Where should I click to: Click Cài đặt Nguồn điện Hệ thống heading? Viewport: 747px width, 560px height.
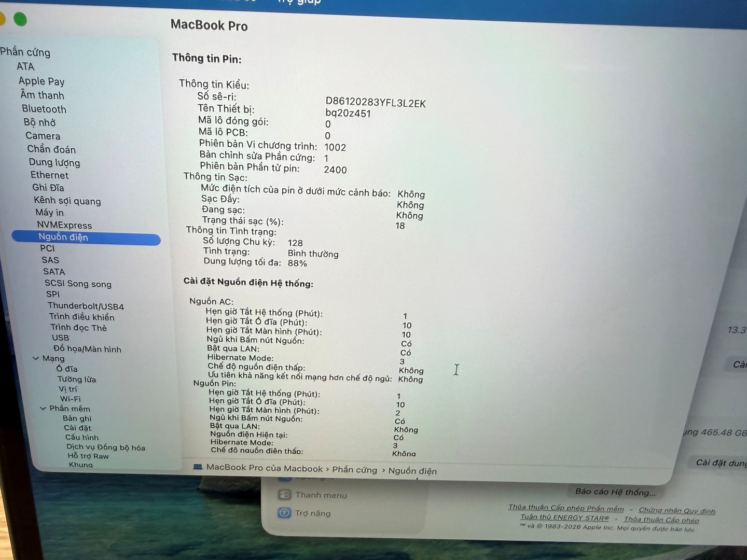point(248,283)
